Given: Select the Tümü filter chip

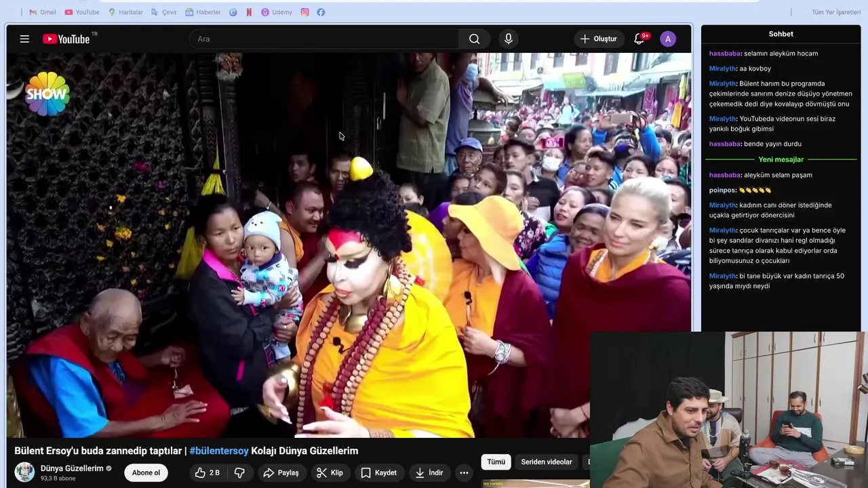Looking at the screenshot, I should 496,462.
